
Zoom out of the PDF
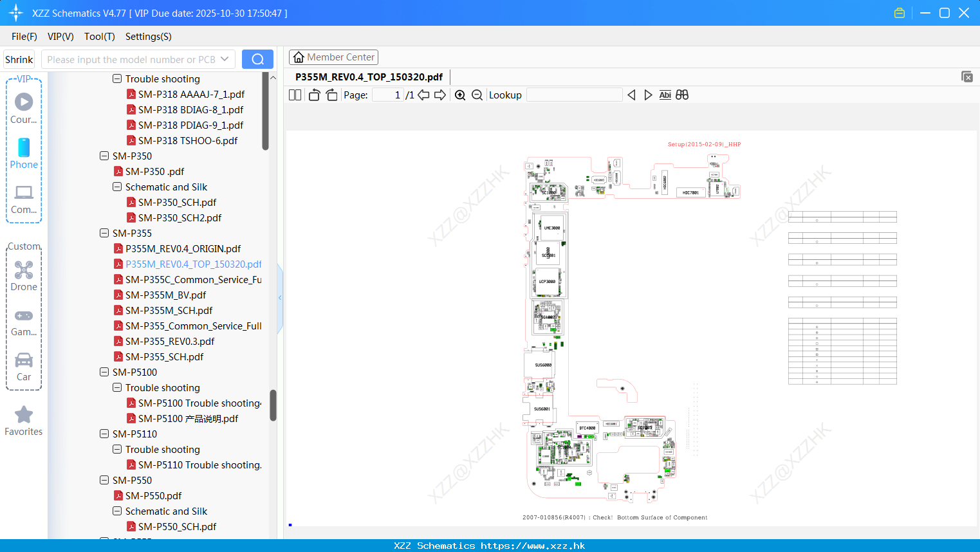pyautogui.click(x=477, y=95)
